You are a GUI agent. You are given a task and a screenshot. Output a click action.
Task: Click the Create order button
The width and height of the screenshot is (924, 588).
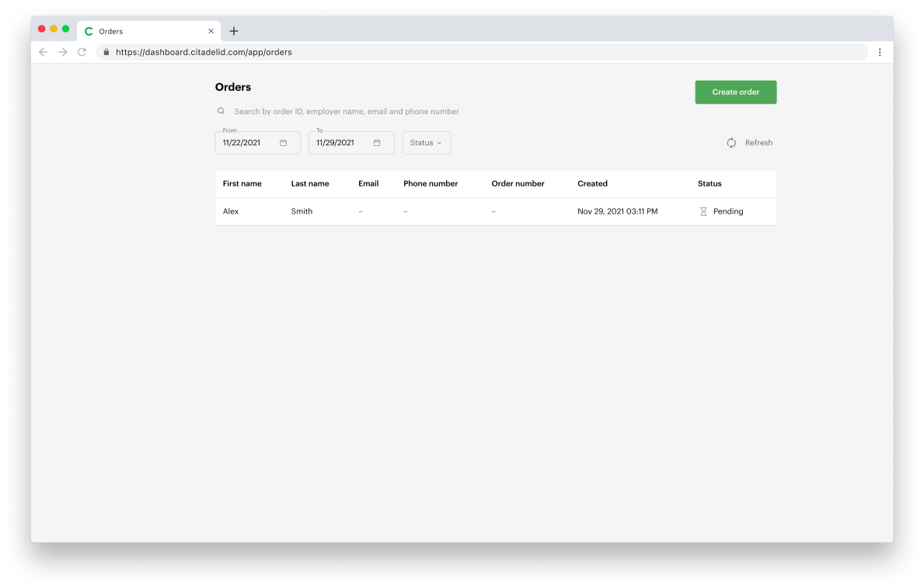click(735, 92)
